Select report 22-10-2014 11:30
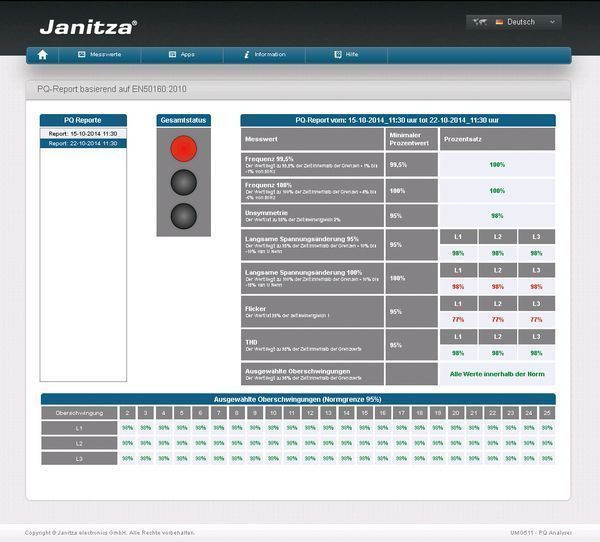The width and height of the screenshot is (600, 542). 83,143
